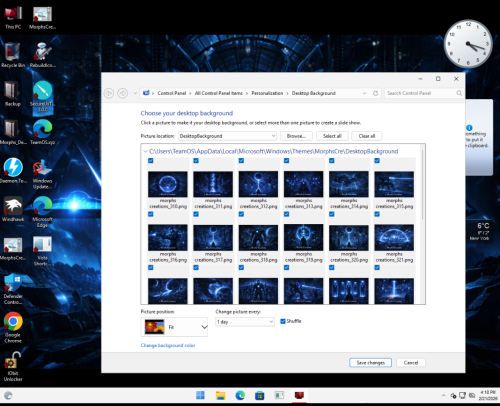500x406 pixels.
Task: Open File Explorer from the taskbar
Action: pos(220,395)
